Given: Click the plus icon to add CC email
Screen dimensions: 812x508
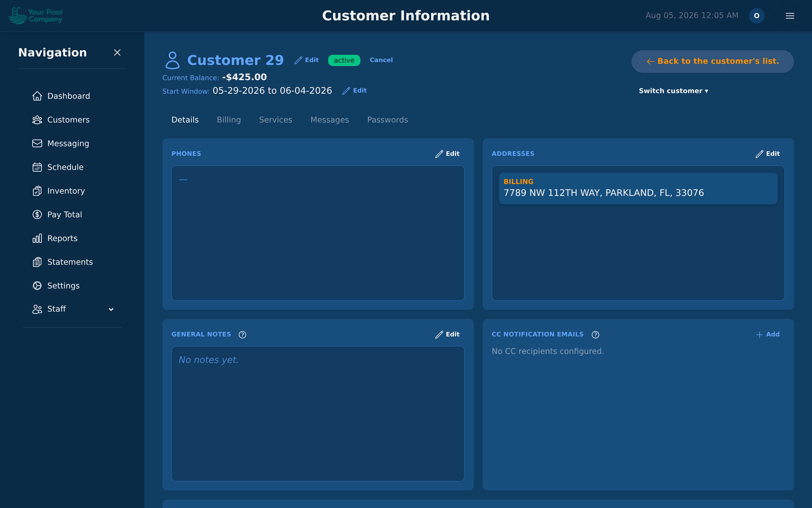Looking at the screenshot, I should coord(759,335).
